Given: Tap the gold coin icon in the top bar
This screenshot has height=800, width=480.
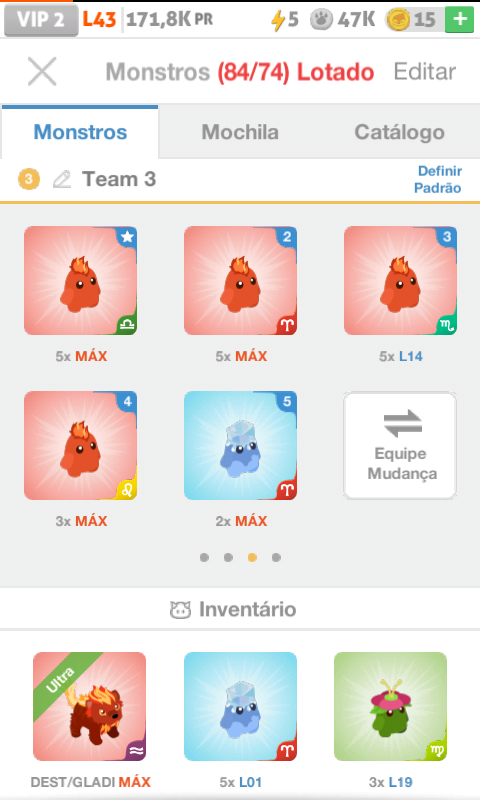Looking at the screenshot, I should point(398,20).
